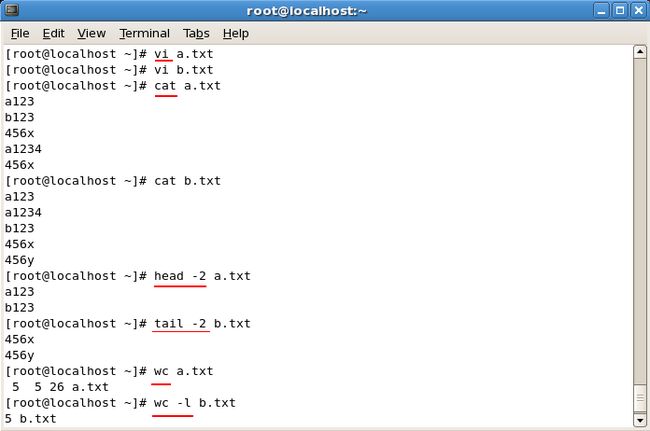Click the '456y' line under cat b.txt
The image size is (650, 431).
pyautogui.click(x=19, y=260)
